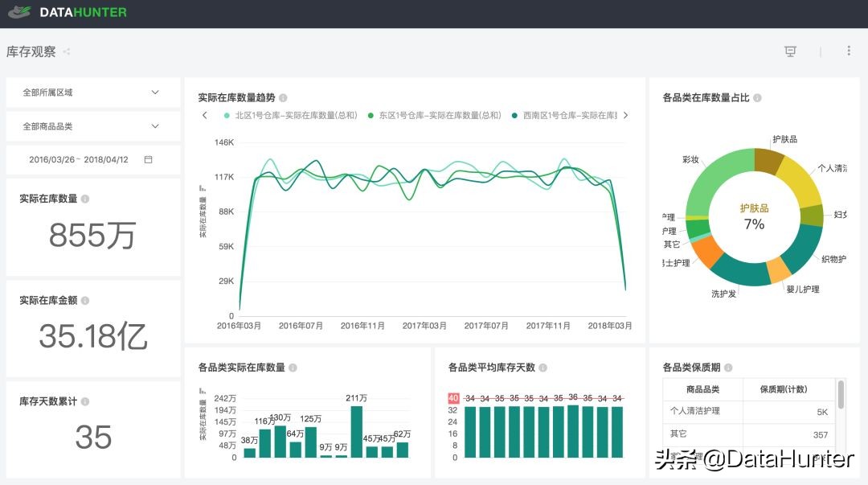Open the calendar icon in date filter

[x=149, y=159]
